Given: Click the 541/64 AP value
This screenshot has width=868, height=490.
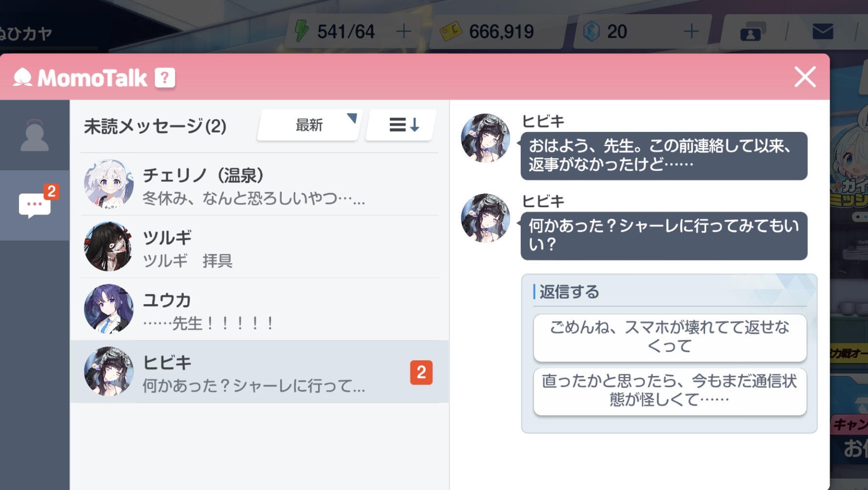Looking at the screenshot, I should click(x=346, y=32).
